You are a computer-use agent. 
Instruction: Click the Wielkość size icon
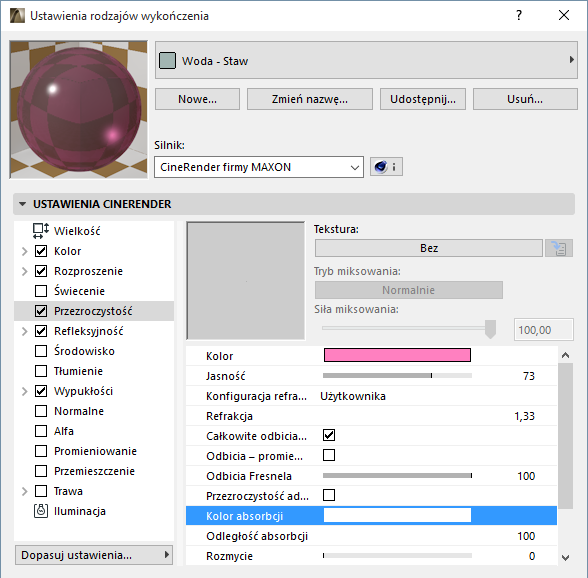click(40, 231)
